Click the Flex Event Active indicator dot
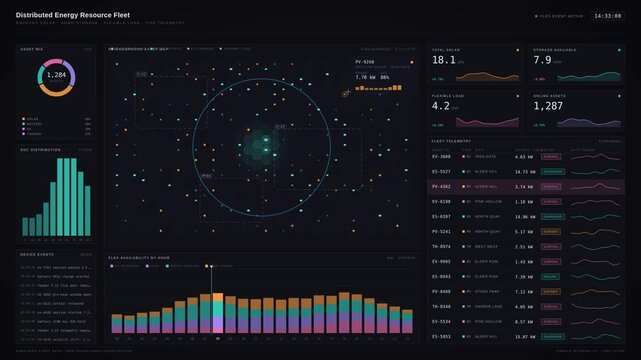The height and width of the screenshot is (360, 641). [536, 16]
